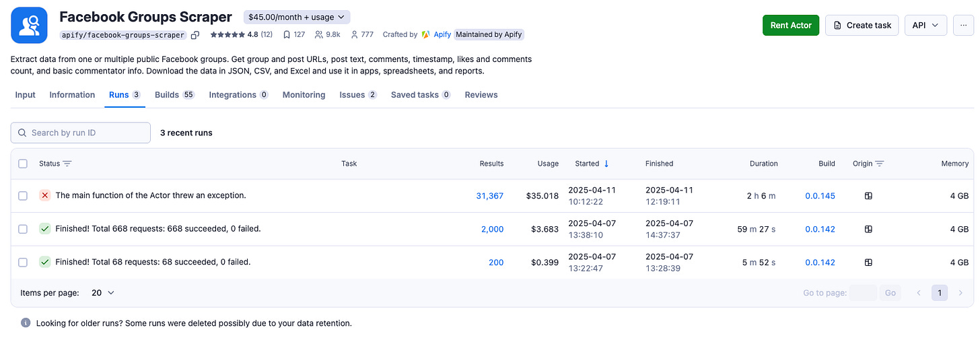
Task: Click the Maintained by Apify badge
Action: 489,34
